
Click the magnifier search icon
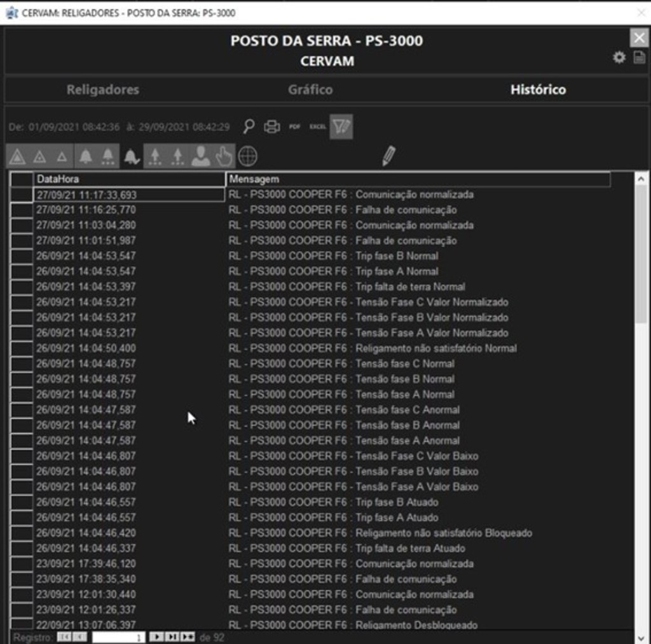pos(249,127)
